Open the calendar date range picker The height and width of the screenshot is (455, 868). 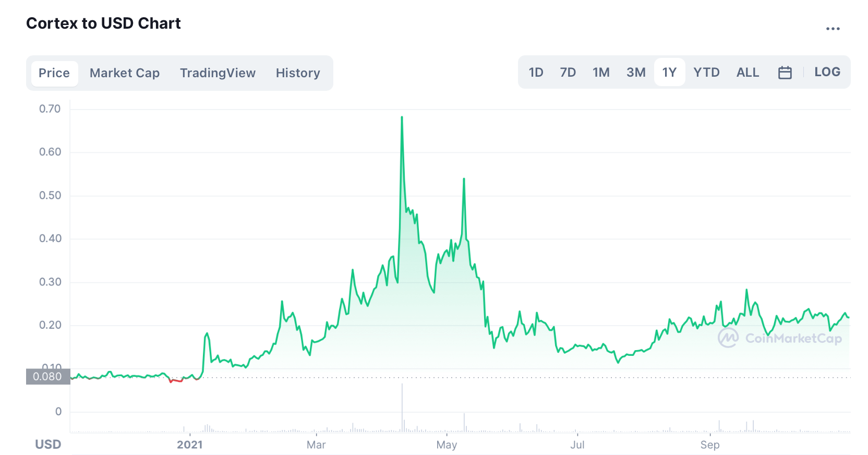[785, 73]
